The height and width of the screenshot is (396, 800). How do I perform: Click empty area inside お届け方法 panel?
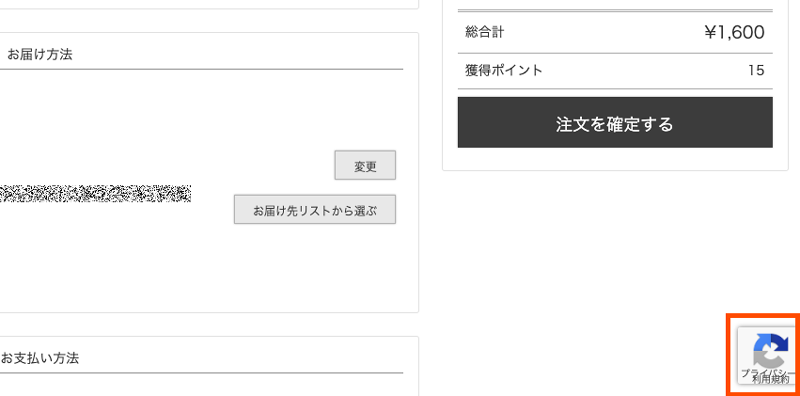pos(153,112)
